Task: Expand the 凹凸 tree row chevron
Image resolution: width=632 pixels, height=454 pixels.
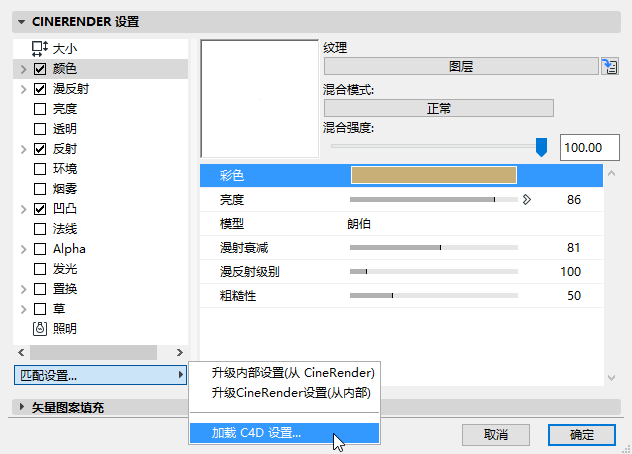Action: click(x=23, y=209)
